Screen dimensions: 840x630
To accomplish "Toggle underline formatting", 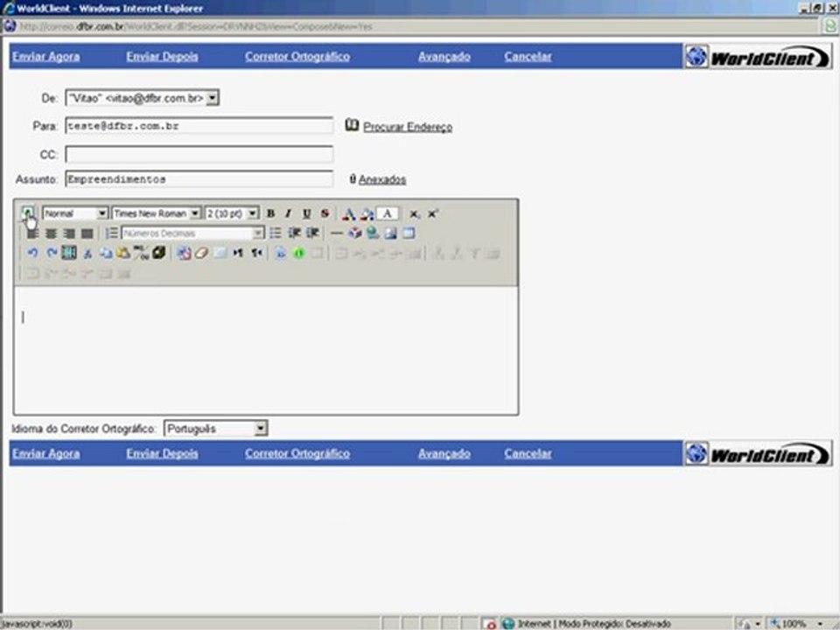I will (x=306, y=213).
